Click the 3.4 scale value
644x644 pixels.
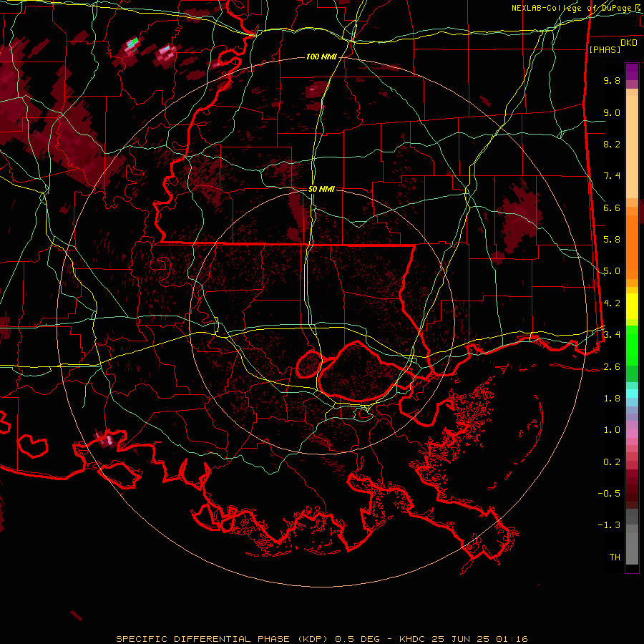[x=612, y=335]
